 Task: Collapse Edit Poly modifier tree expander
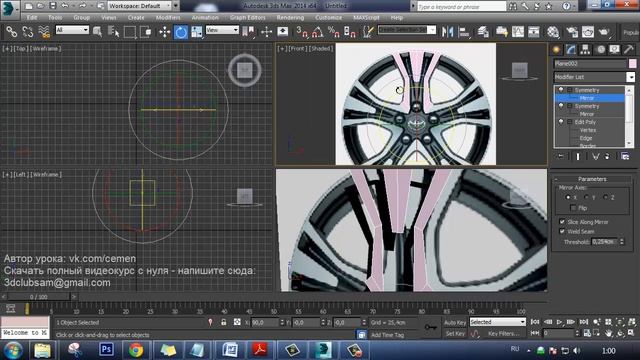pyautogui.click(x=570, y=122)
